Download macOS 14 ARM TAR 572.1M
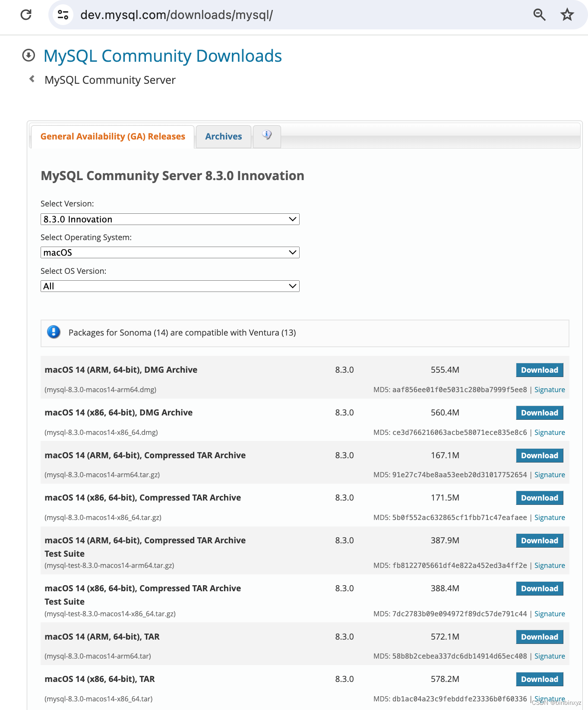This screenshot has width=588, height=710. tap(540, 637)
